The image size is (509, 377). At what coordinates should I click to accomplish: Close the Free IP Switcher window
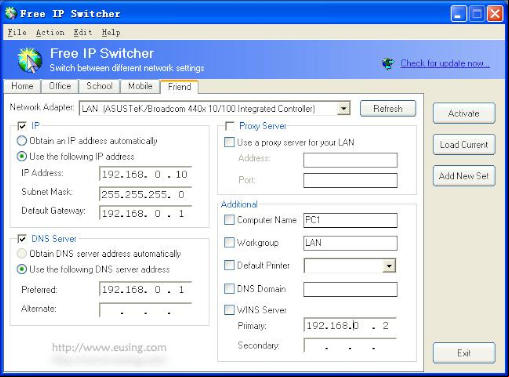[495, 14]
